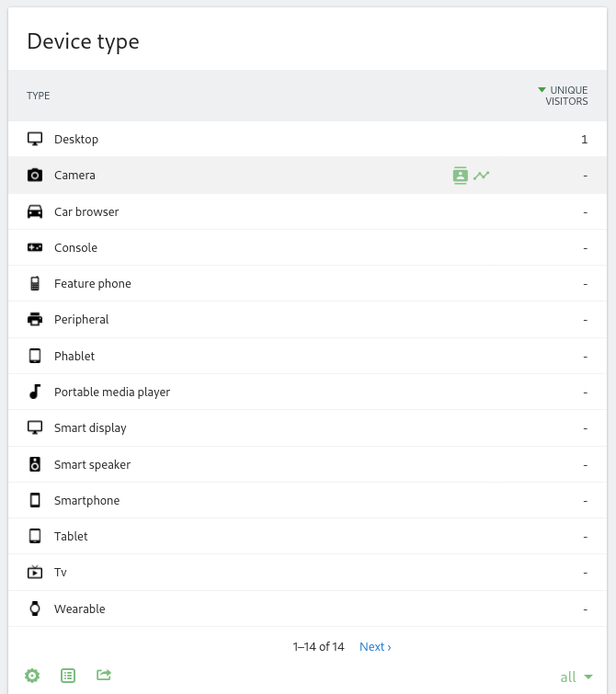
Task: Open row evolution graph for Camera
Action: (482, 175)
